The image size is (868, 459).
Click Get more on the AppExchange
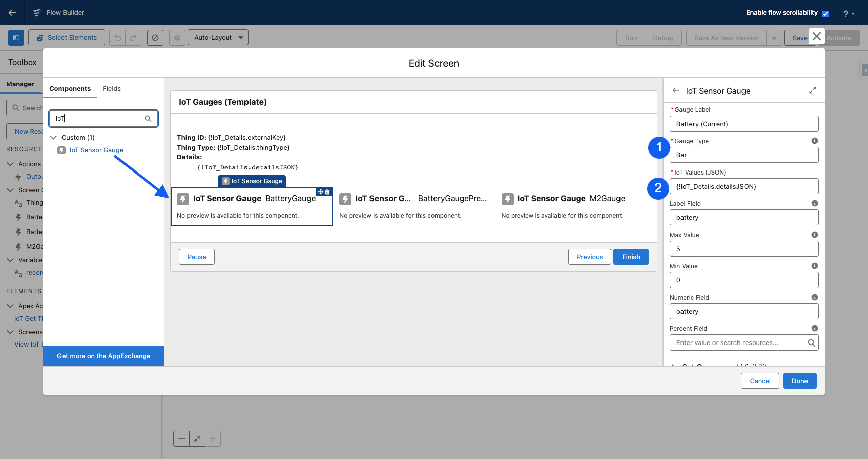click(104, 356)
